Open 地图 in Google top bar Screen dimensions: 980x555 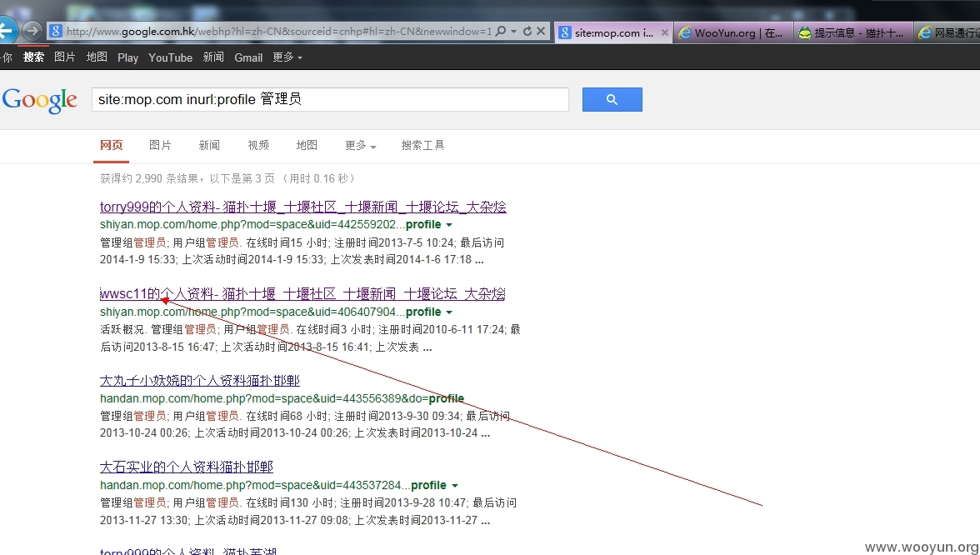pyautogui.click(x=97, y=57)
